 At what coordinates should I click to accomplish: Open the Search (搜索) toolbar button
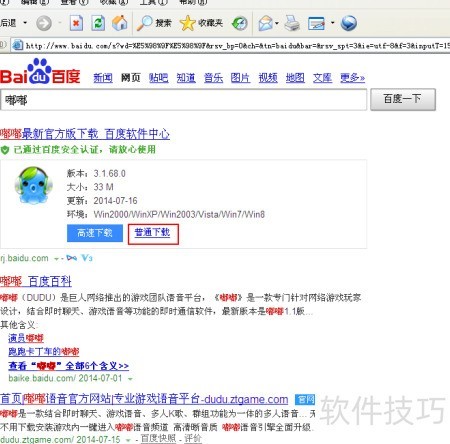tap(154, 23)
